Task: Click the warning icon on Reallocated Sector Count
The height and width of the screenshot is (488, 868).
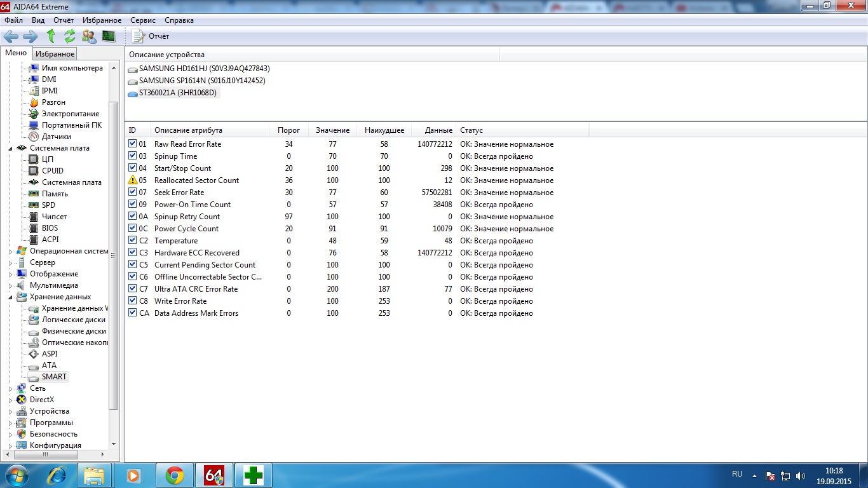Action: (x=133, y=180)
